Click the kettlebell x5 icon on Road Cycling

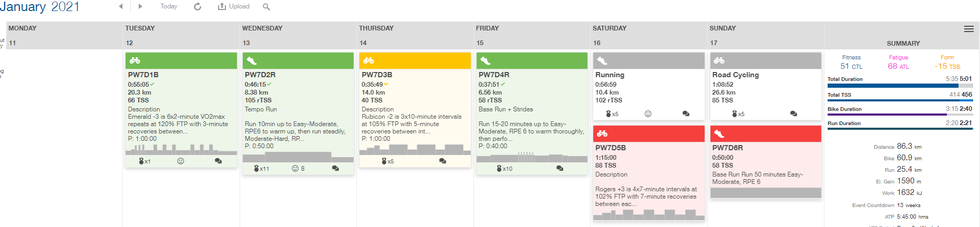coord(738,113)
